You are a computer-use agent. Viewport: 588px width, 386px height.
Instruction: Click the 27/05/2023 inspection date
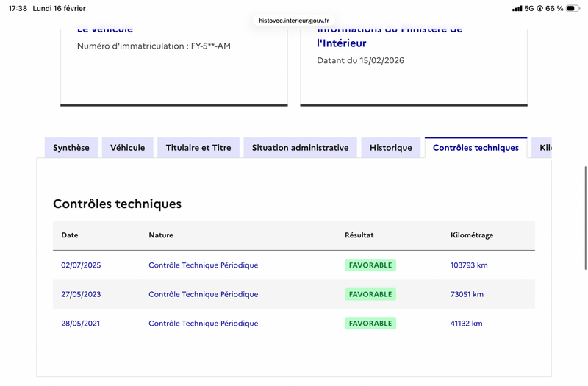pos(81,294)
